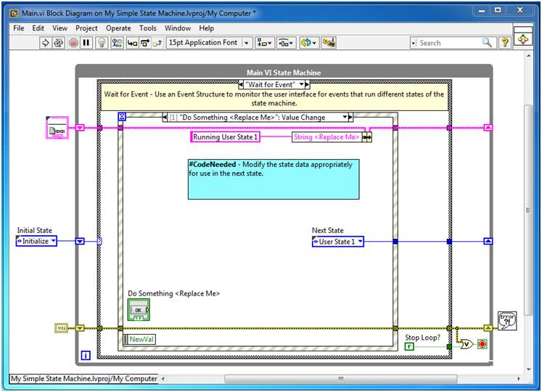
Task: Click the Run arrow toolbar button
Action: (x=46, y=43)
